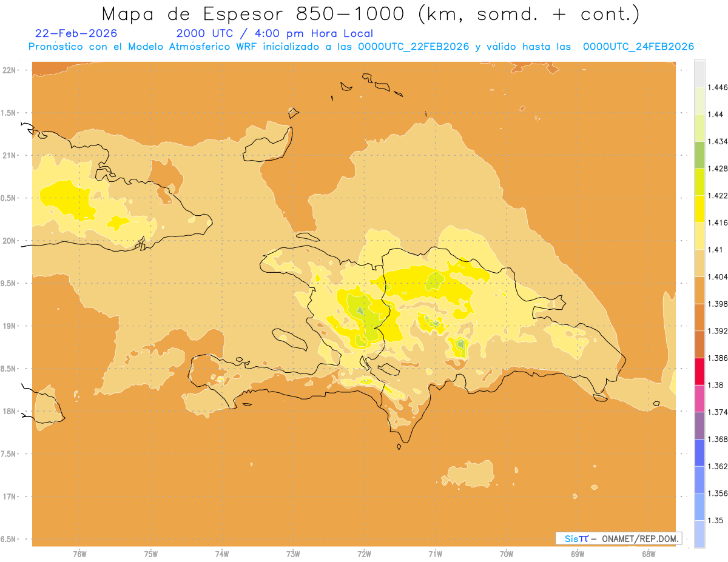The image size is (728, 562).
Task: Click the legend value '1.386'
Action: (719, 358)
